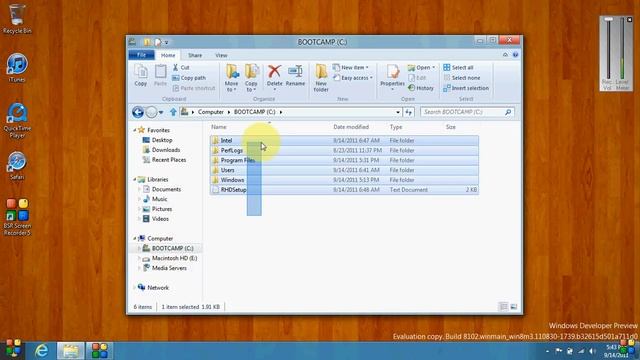Minimize the ribbon with the chevron

tap(505, 55)
